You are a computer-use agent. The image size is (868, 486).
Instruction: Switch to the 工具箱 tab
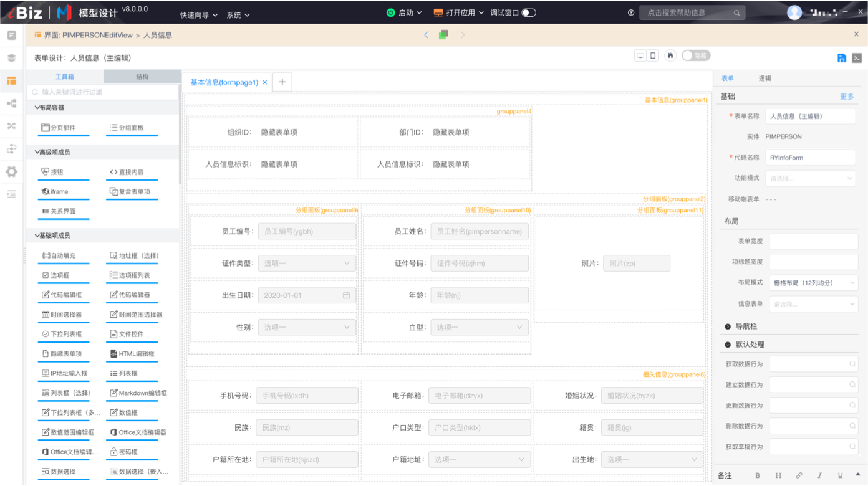[65, 77]
